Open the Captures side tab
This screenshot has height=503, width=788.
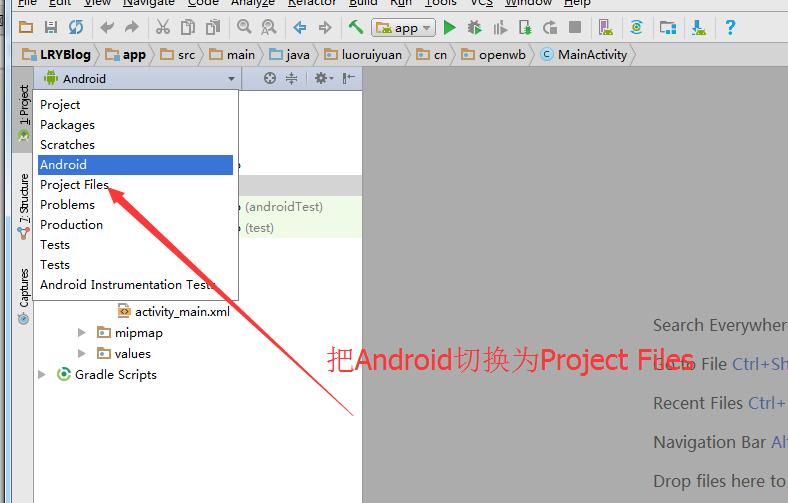pos(24,296)
